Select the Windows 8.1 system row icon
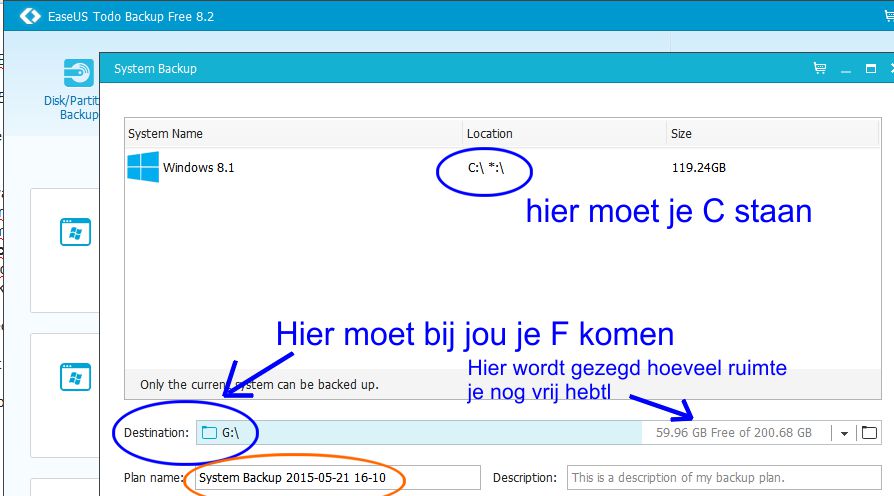894x496 pixels. pyautogui.click(x=143, y=167)
